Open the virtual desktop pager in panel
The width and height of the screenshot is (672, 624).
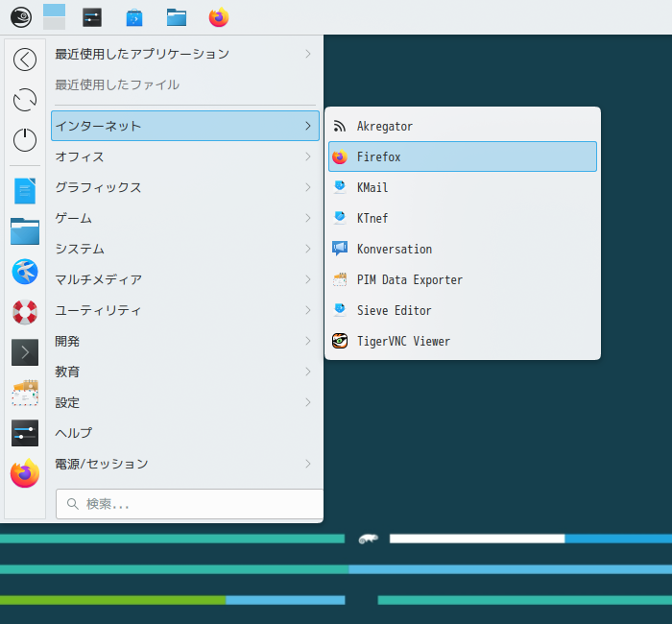pyautogui.click(x=55, y=17)
